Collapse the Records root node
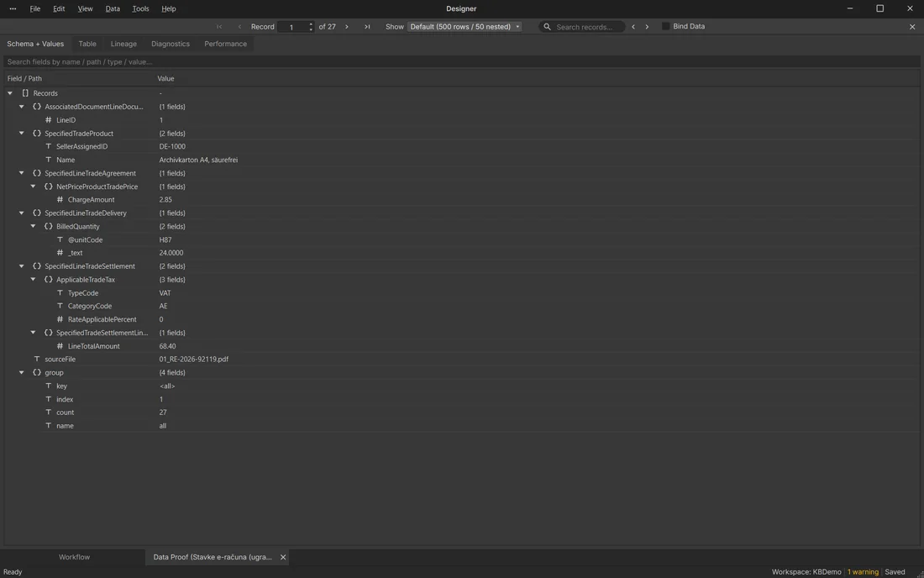Image resolution: width=924 pixels, height=578 pixels. coord(10,93)
